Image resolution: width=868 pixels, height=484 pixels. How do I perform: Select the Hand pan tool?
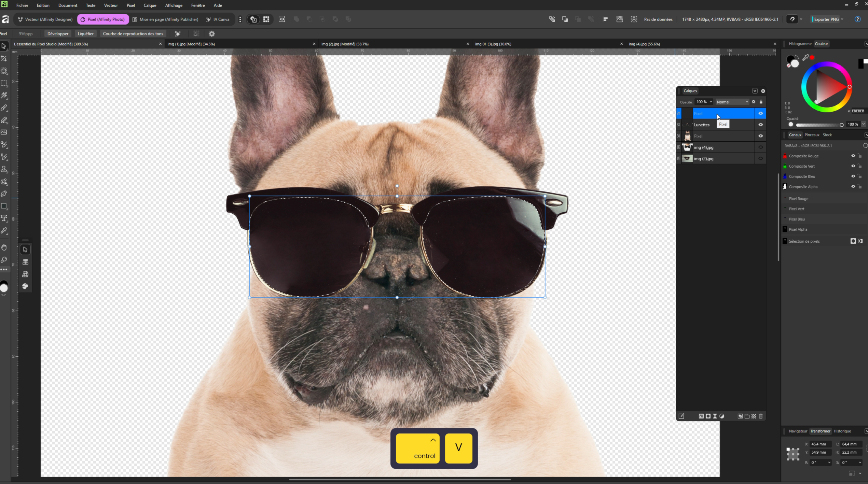[4, 247]
